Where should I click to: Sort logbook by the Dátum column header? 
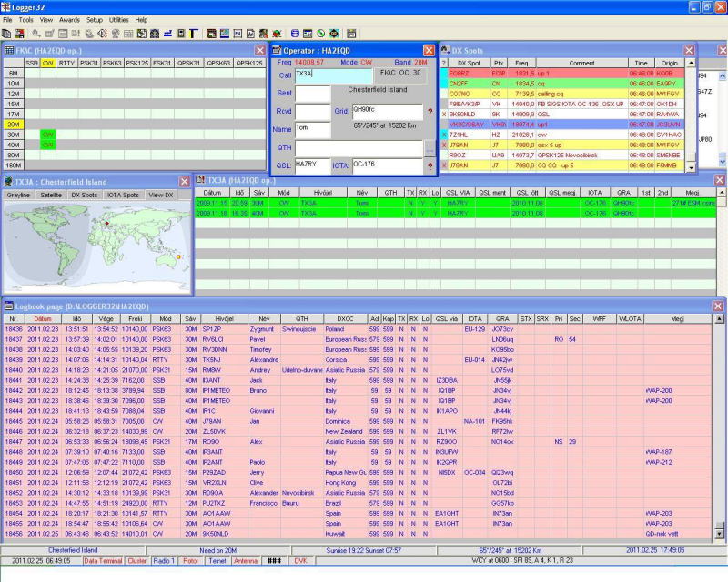[42, 319]
